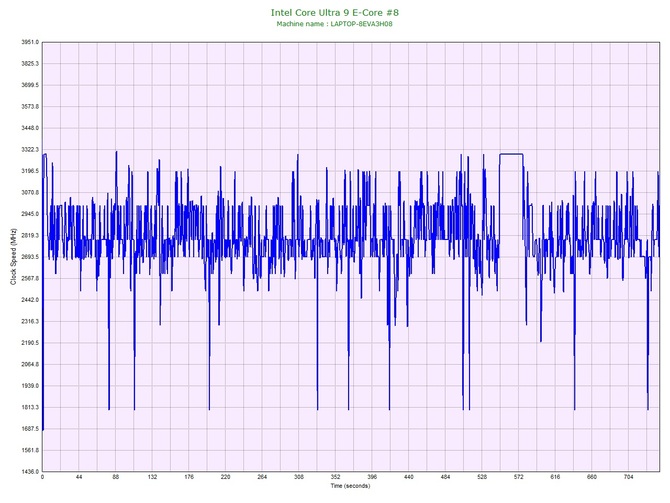Click the 88 label on the time axis
Viewport: 670px width, 503px height.
point(116,477)
